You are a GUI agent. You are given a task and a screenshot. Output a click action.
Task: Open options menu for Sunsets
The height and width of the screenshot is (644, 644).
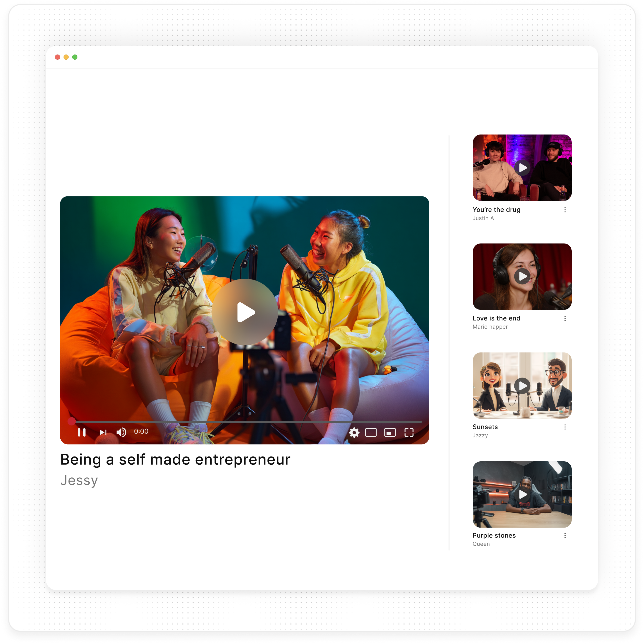(565, 427)
